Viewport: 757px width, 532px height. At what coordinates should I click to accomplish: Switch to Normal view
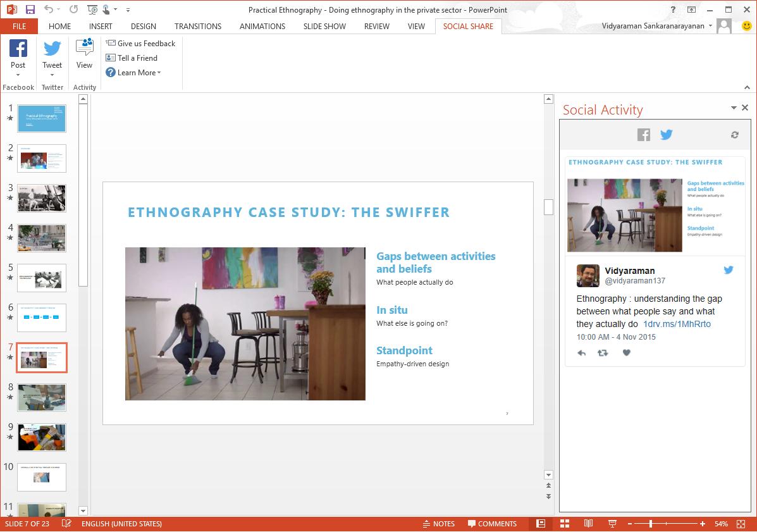pos(541,524)
